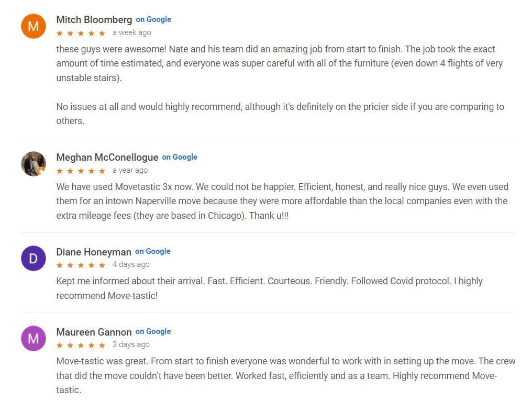This screenshot has width=532, height=401.
Task: Click the "a year ago" timestamp
Action: pyautogui.click(x=130, y=170)
